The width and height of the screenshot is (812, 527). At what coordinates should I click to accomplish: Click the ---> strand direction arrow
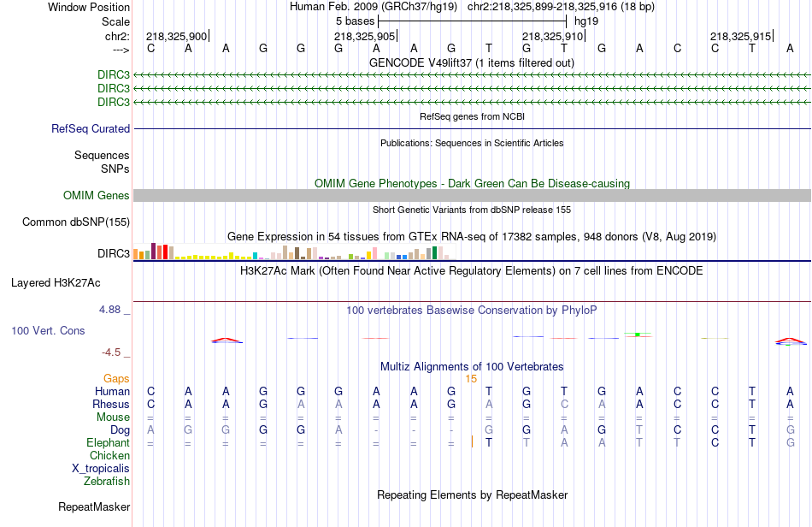coord(121,50)
